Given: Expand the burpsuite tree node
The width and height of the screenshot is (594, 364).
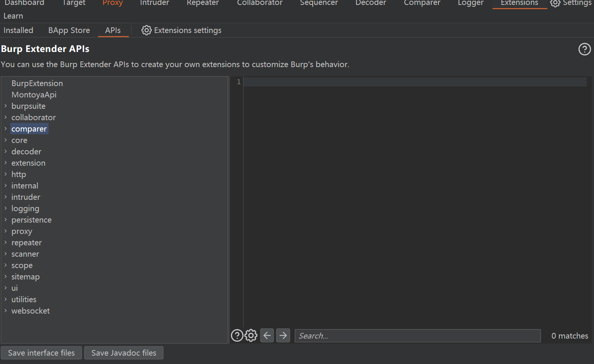Looking at the screenshot, I should pos(6,106).
